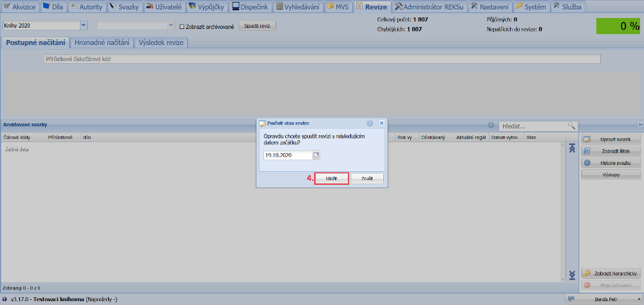This screenshot has width=644, height=305.
Task: Click the green 0 % progress indicator
Action: (x=618, y=26)
